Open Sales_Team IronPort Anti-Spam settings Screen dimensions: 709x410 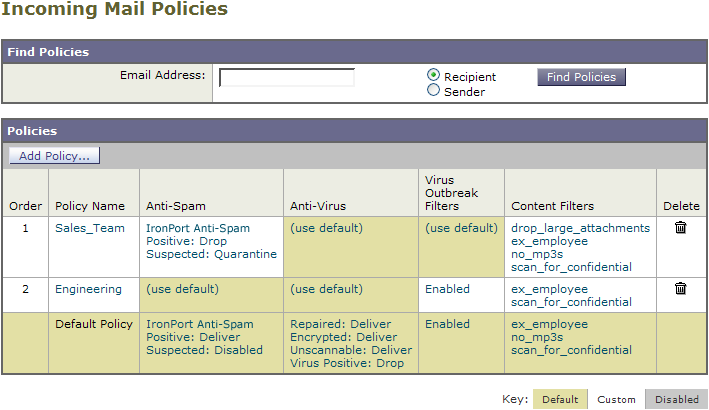click(x=211, y=241)
